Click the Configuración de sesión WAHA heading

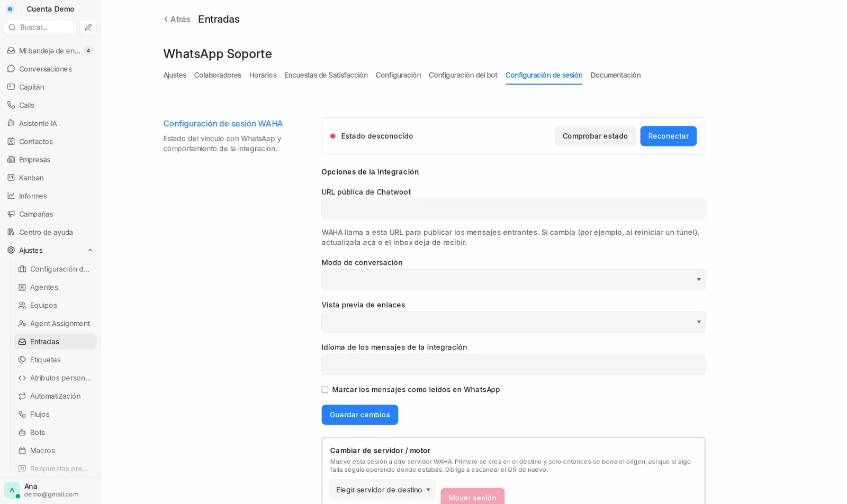point(223,123)
